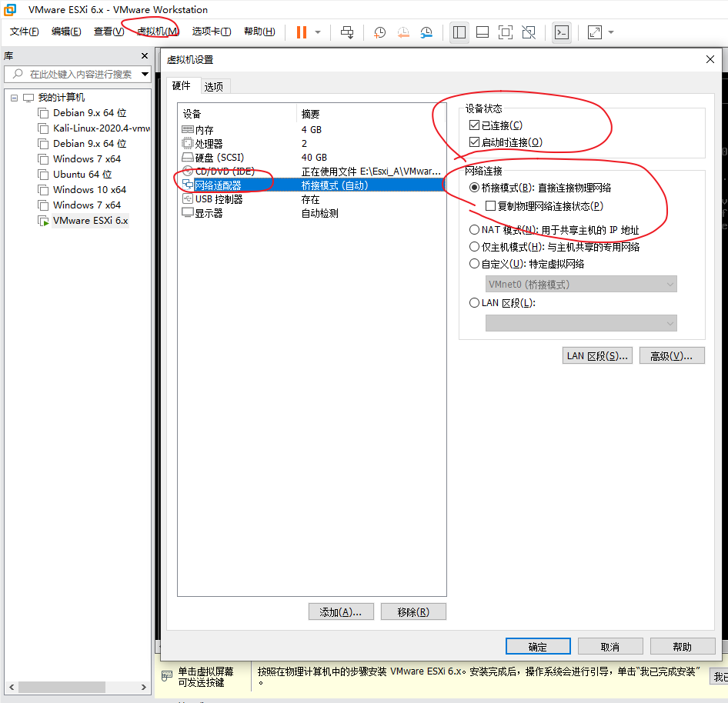Viewport: 728px width, 703px height.
Task: Click the library horizontal scrollbar thumb
Action: (x=62, y=687)
